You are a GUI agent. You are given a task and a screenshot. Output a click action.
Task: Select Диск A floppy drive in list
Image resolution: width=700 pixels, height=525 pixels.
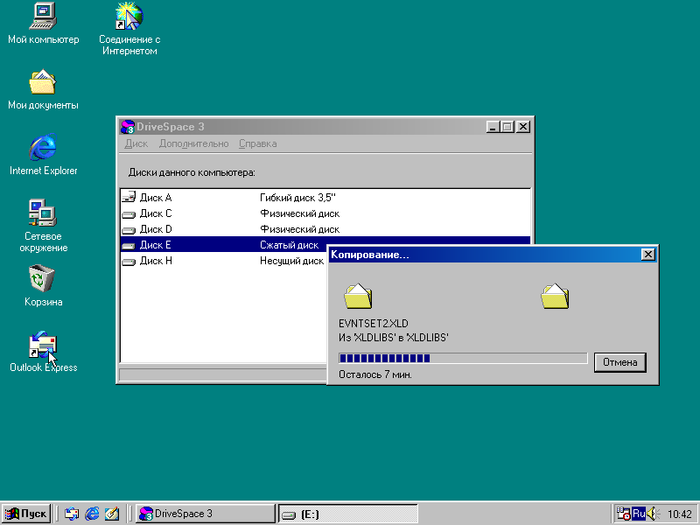(155, 198)
